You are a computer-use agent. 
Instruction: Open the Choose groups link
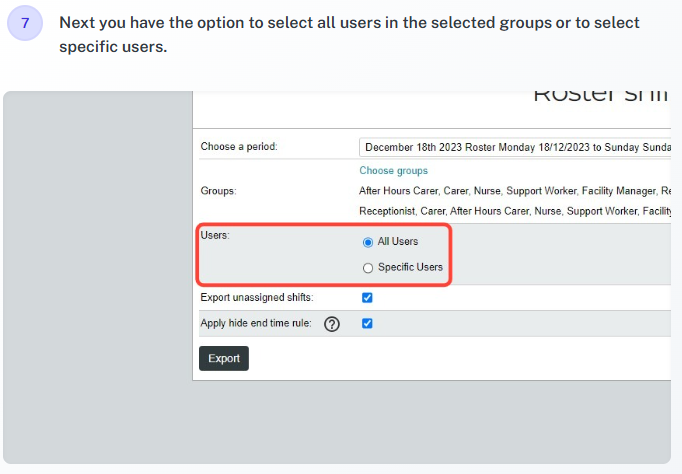[394, 170]
